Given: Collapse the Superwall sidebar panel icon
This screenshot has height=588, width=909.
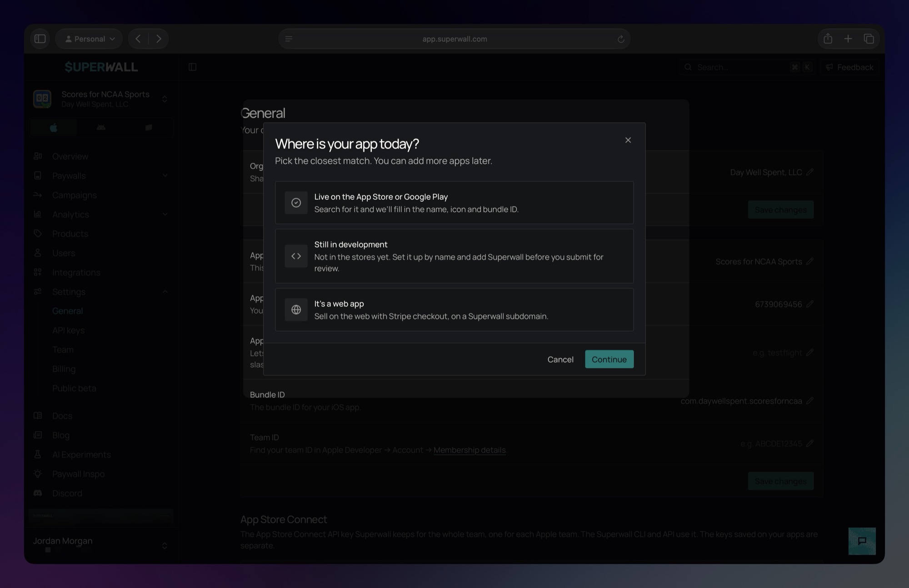Looking at the screenshot, I should pyautogui.click(x=192, y=67).
